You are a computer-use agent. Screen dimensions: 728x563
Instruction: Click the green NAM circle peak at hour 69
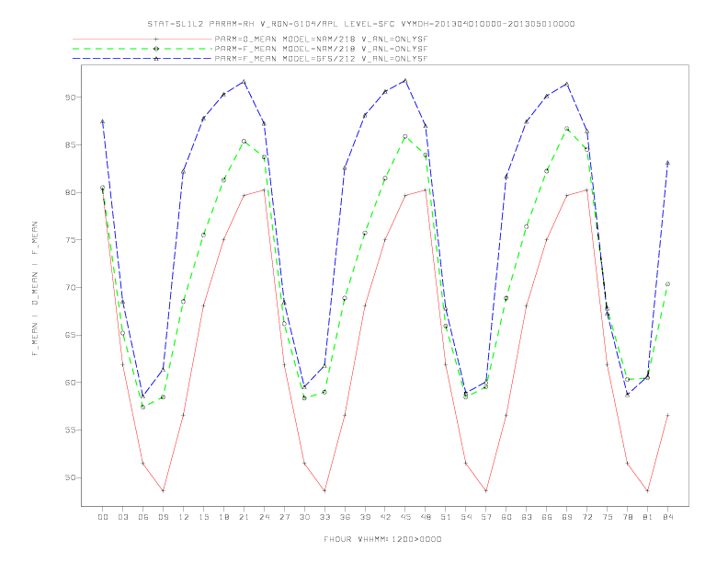(x=567, y=129)
